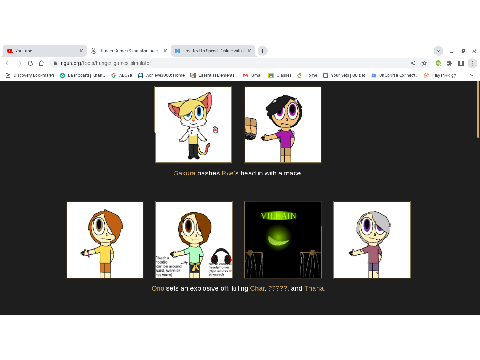Open the Gmail bookmark
The image size is (480, 360).
click(x=251, y=75)
